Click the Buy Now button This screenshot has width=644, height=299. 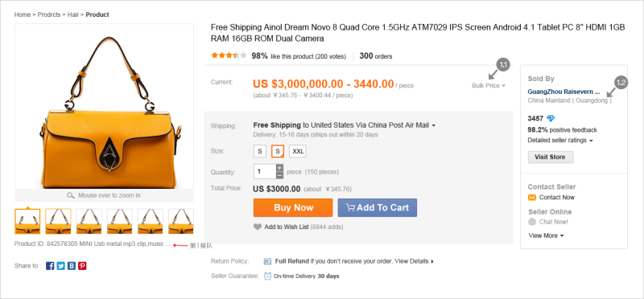(x=293, y=207)
